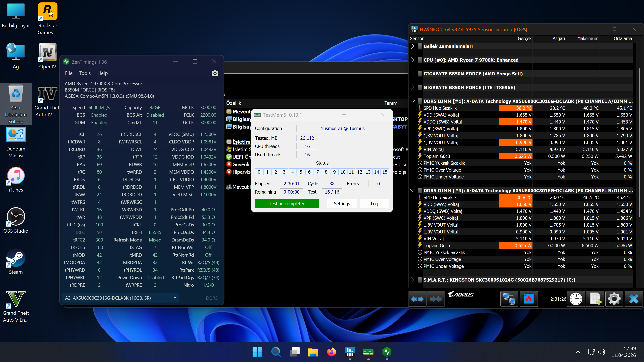This screenshot has width=644, height=362.
Task: Click the TestMem5 Settings button
Action: point(342,204)
